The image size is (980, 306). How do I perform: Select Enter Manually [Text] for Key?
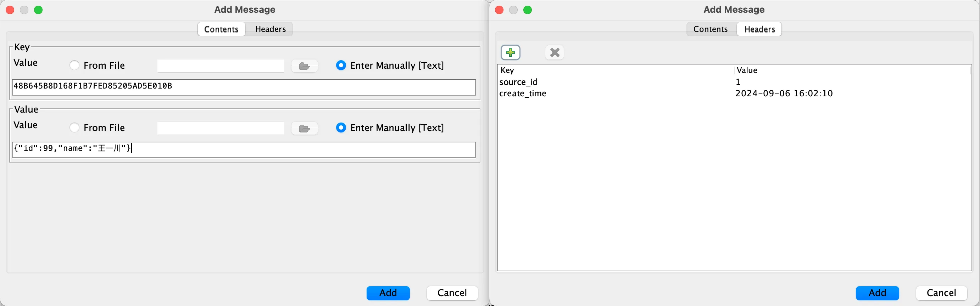point(341,66)
